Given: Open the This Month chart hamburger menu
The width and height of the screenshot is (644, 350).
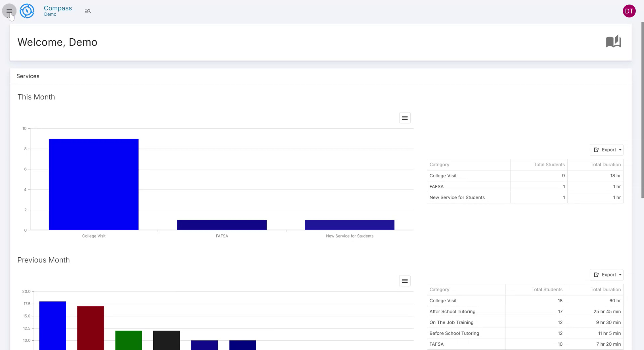Looking at the screenshot, I should tap(405, 118).
